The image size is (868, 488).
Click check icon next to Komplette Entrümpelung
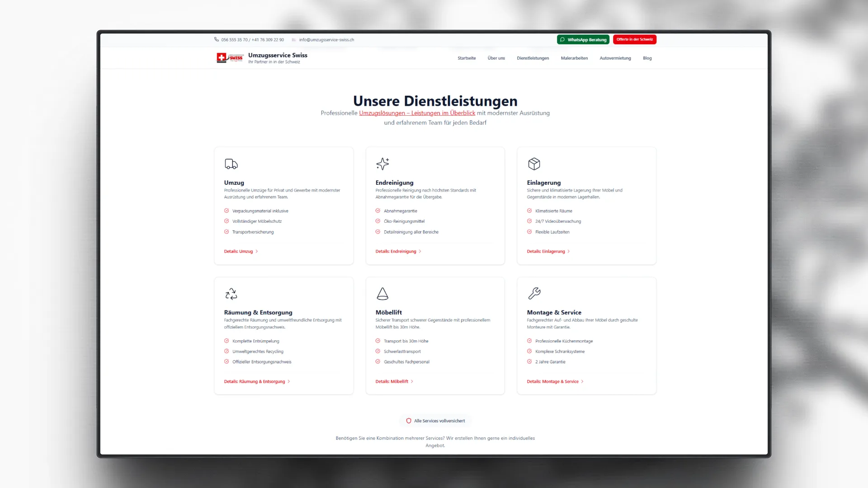pyautogui.click(x=226, y=341)
